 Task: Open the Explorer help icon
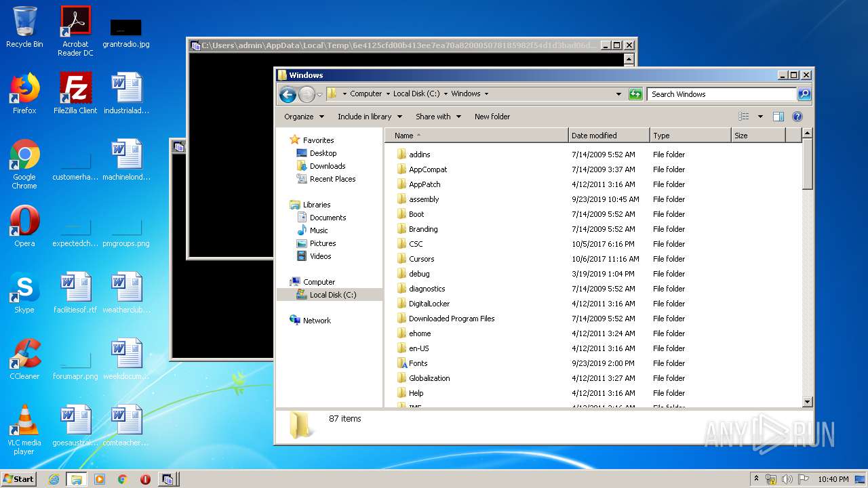point(797,117)
